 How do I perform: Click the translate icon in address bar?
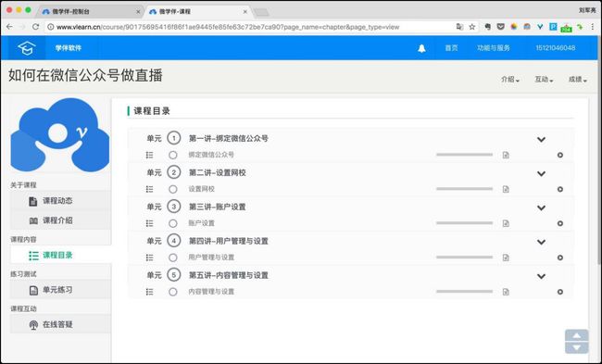pyautogui.click(x=459, y=27)
